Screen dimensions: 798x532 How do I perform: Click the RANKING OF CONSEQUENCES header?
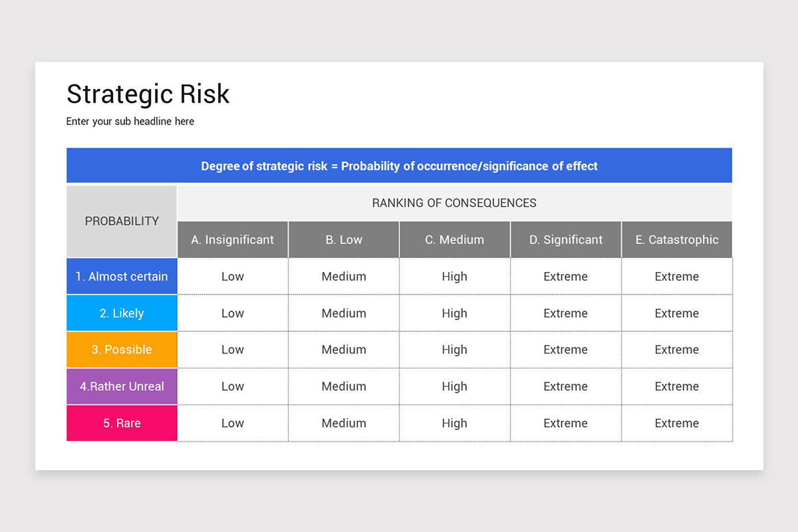[454, 203]
